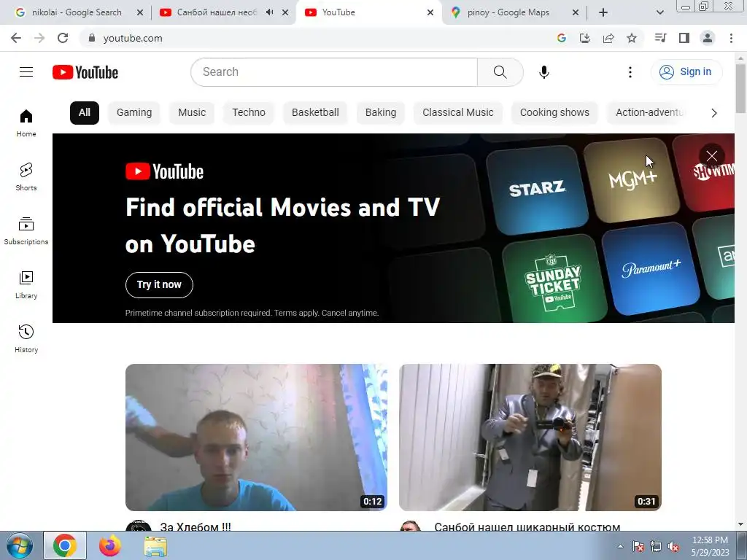This screenshot has height=560, width=747.
Task: Open the Chrome three-dot menu
Action: point(731,38)
